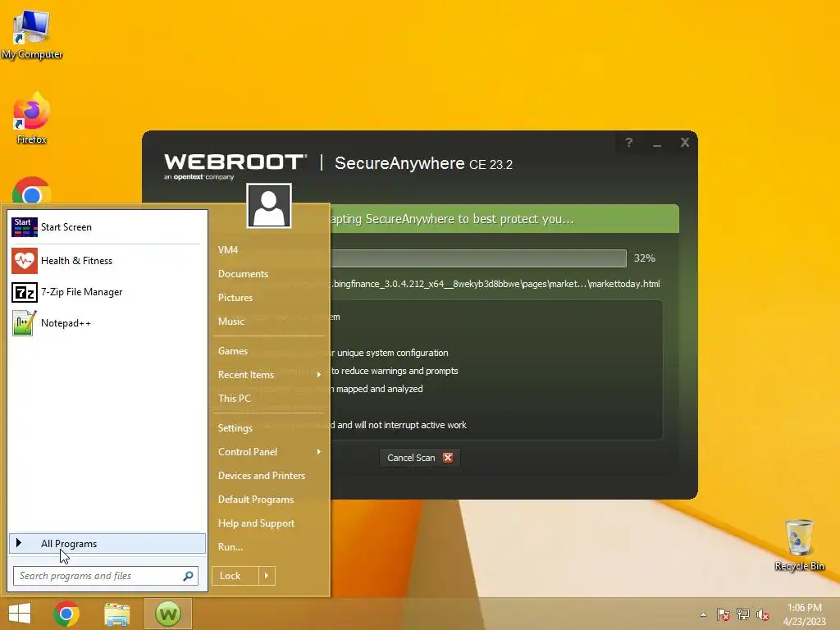
Task: Minimize the Webroot window
Action: [657, 143]
